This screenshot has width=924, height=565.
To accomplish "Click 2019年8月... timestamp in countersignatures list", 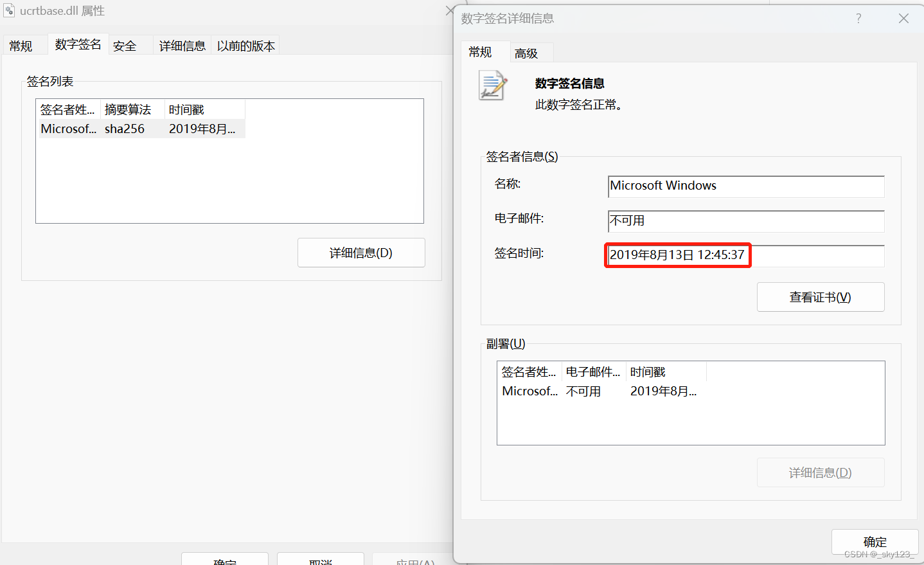I will pyautogui.click(x=663, y=391).
